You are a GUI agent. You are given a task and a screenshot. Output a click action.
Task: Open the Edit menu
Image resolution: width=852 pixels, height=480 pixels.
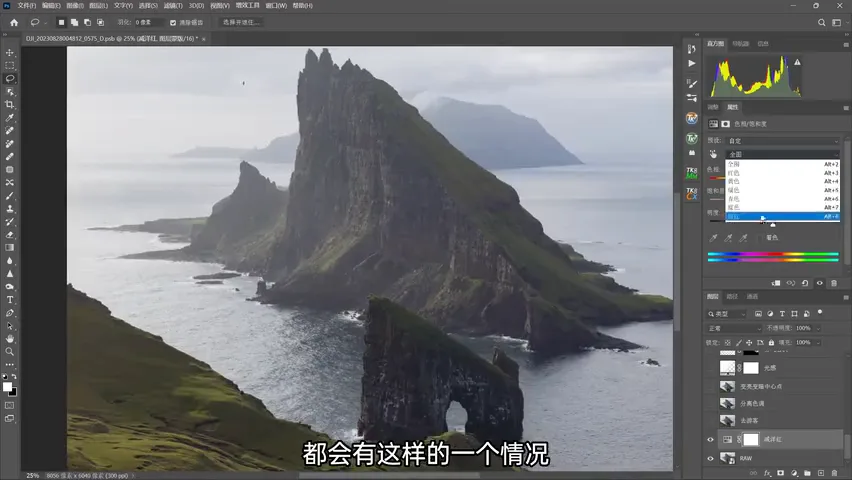[51, 5]
